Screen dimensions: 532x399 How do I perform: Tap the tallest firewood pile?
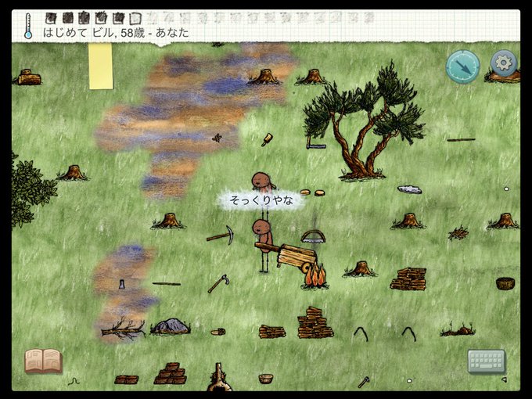(315, 323)
